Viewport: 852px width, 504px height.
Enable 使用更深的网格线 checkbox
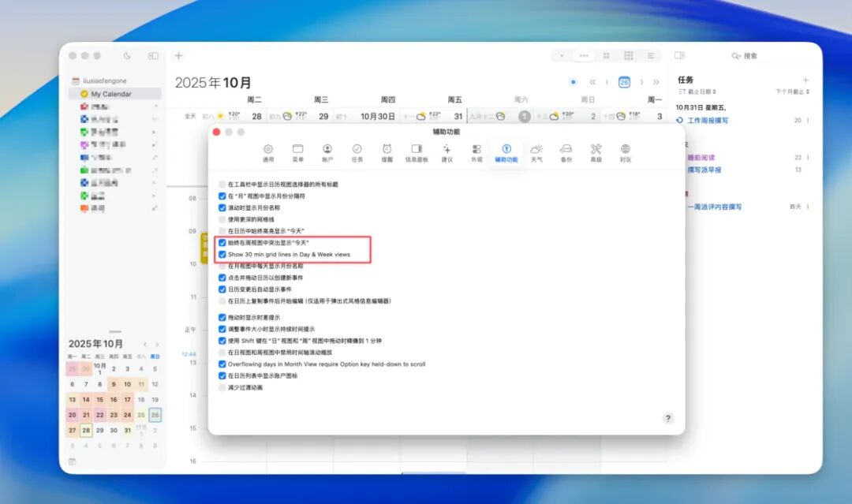point(222,219)
